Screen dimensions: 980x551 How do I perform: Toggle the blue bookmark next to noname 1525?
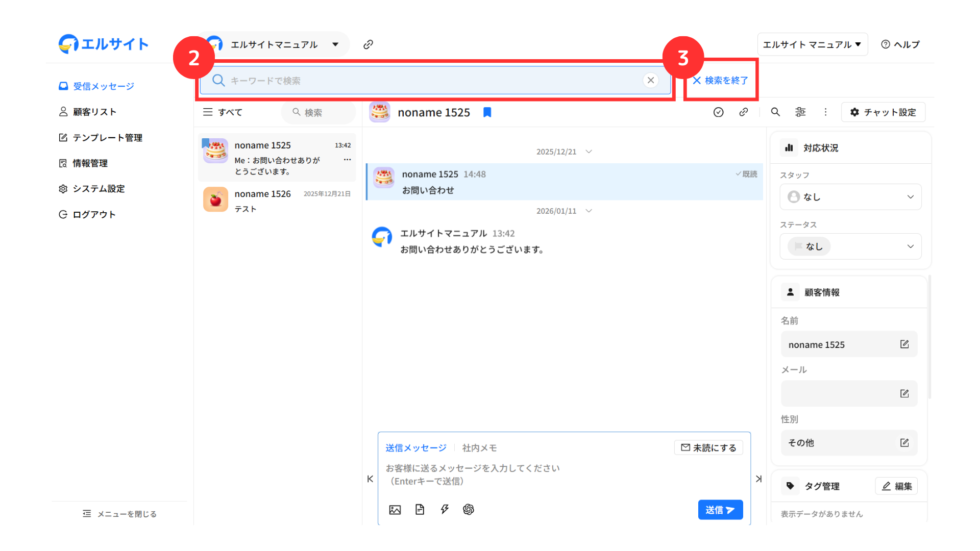click(x=487, y=112)
